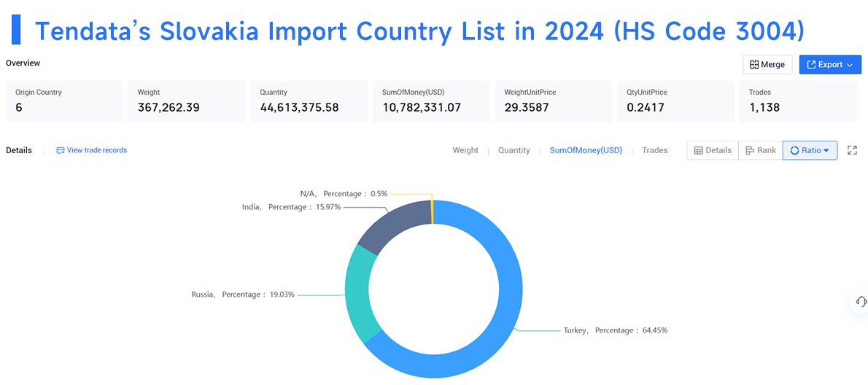
Task: Click the N/A yellow chart sliver
Action: point(433,212)
